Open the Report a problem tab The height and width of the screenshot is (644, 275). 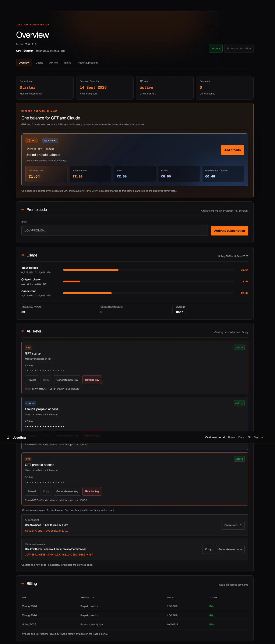(x=88, y=62)
